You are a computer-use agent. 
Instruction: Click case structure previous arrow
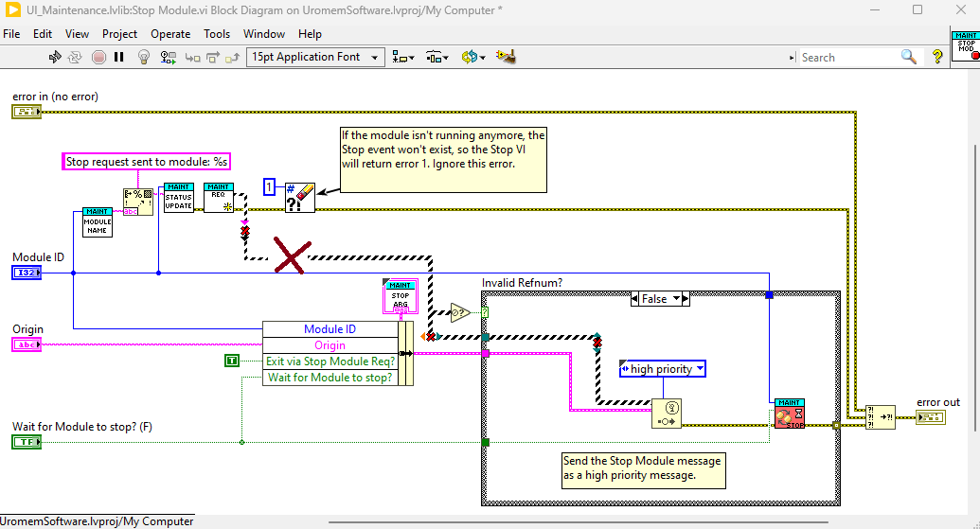(x=635, y=298)
